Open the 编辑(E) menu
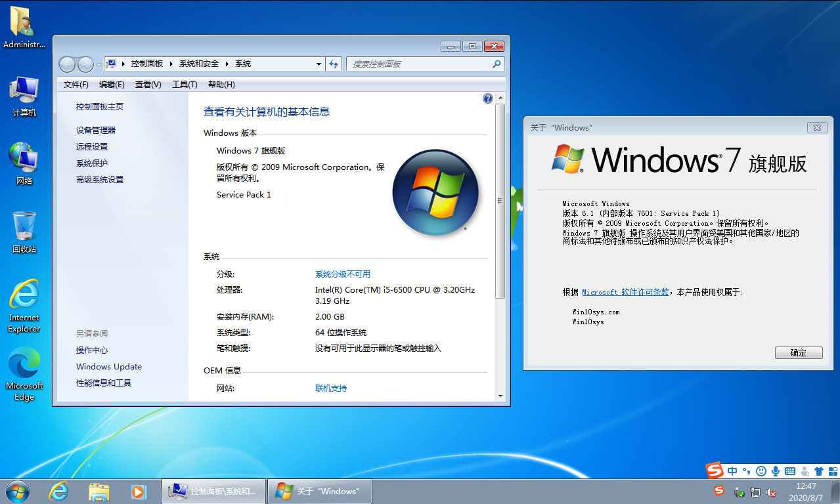The width and height of the screenshot is (840, 504). 112,85
